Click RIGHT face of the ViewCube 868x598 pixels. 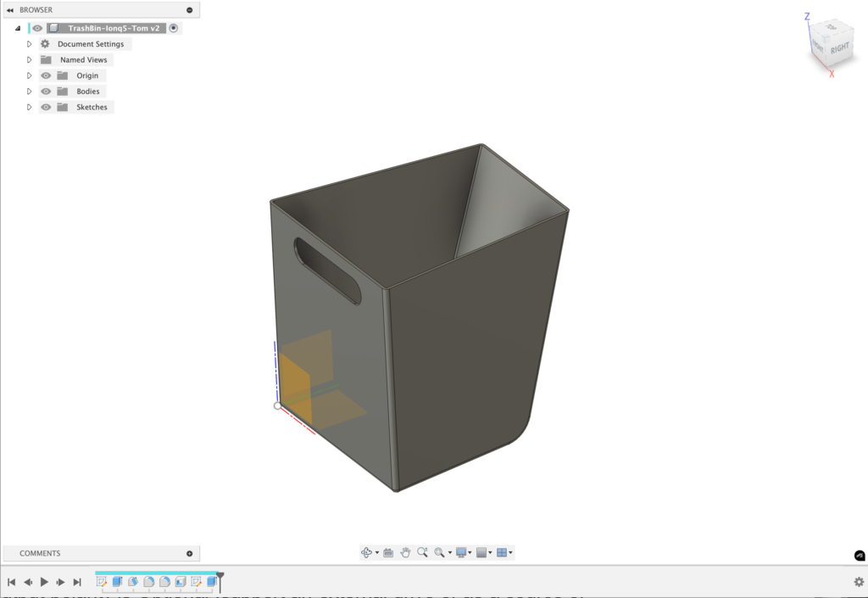coord(839,49)
